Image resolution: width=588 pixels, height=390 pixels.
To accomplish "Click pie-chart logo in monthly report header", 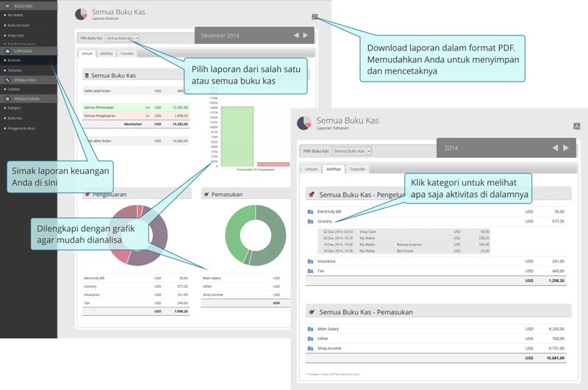I will click(x=81, y=14).
